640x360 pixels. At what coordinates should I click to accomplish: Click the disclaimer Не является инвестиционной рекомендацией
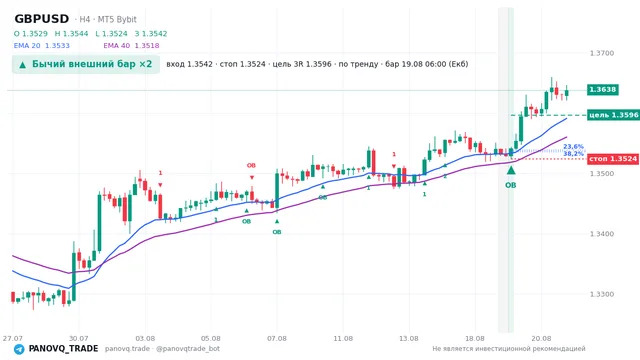click(x=509, y=349)
